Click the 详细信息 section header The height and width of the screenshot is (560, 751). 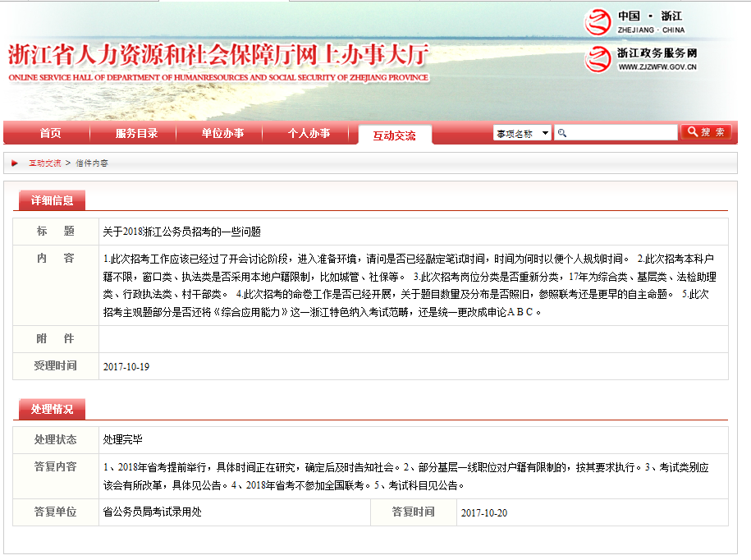(x=53, y=200)
